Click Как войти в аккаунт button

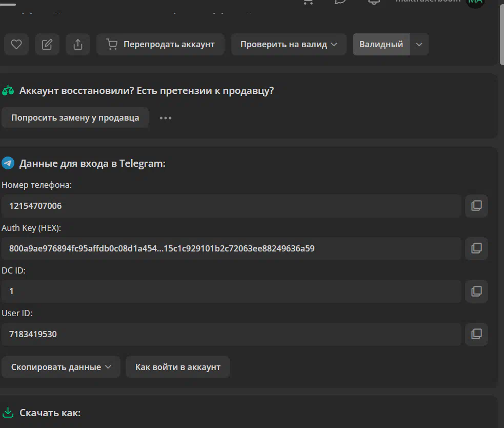click(x=178, y=367)
